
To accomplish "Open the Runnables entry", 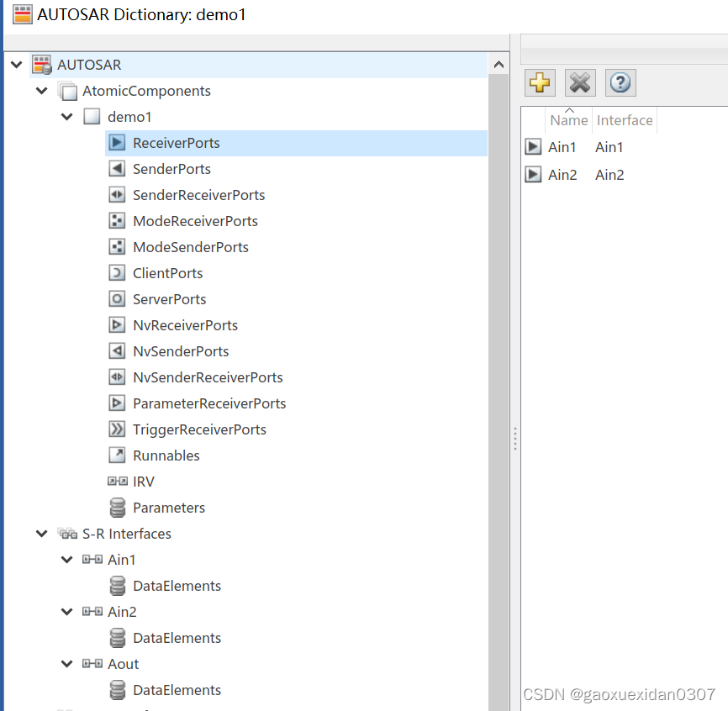I will coord(166,456).
